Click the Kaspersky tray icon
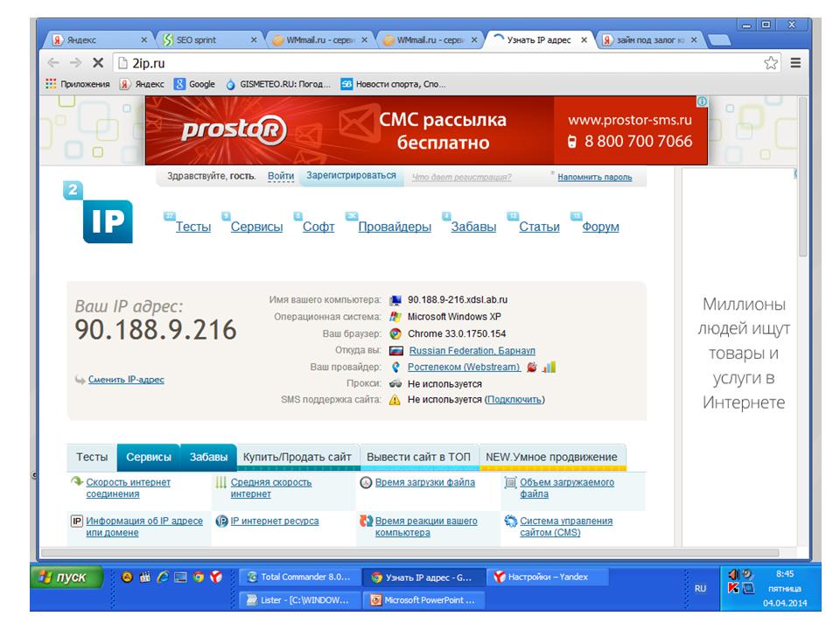The image size is (840, 630). pyautogui.click(x=733, y=588)
